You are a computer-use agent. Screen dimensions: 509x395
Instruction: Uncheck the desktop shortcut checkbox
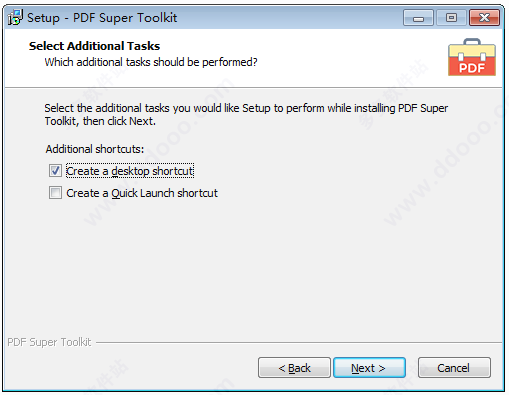point(55,171)
